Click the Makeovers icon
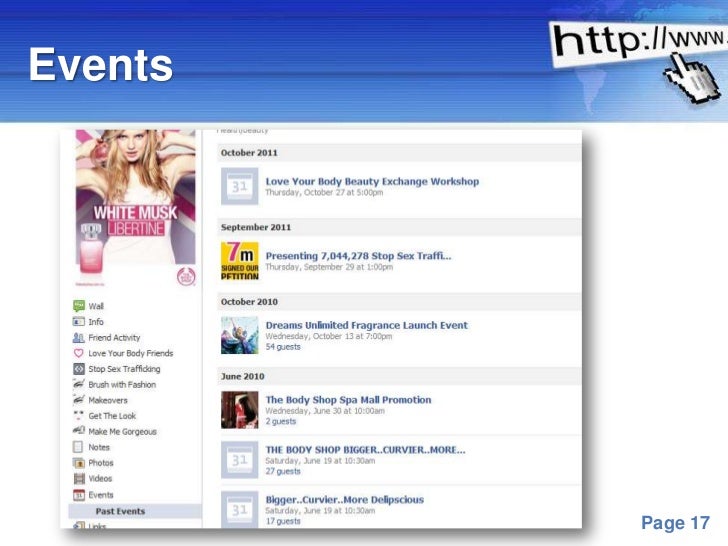The width and height of the screenshot is (728, 546). [79, 400]
